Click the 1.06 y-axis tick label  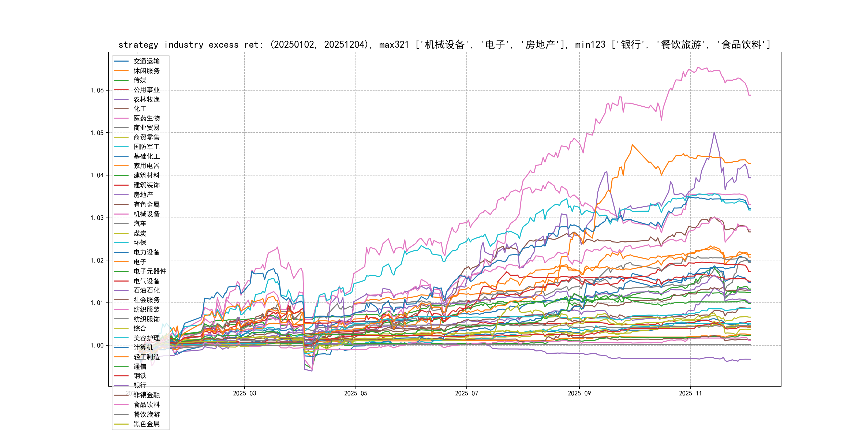click(x=97, y=90)
